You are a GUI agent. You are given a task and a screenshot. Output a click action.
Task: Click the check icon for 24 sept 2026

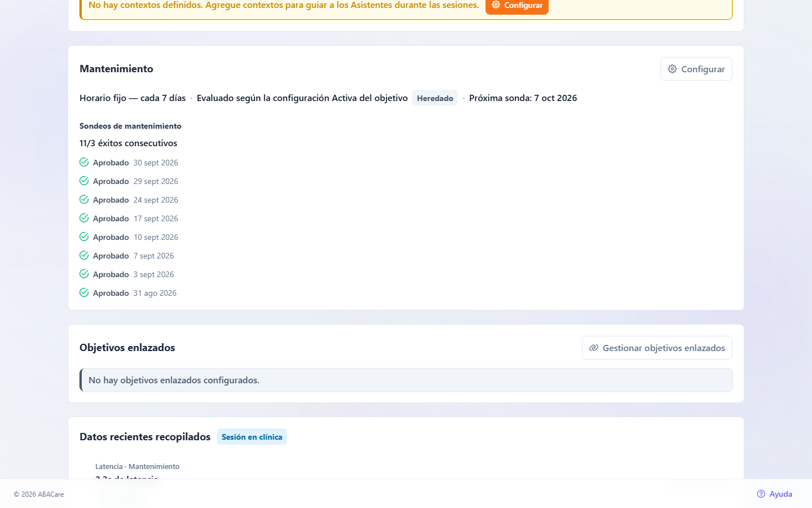pyautogui.click(x=84, y=200)
